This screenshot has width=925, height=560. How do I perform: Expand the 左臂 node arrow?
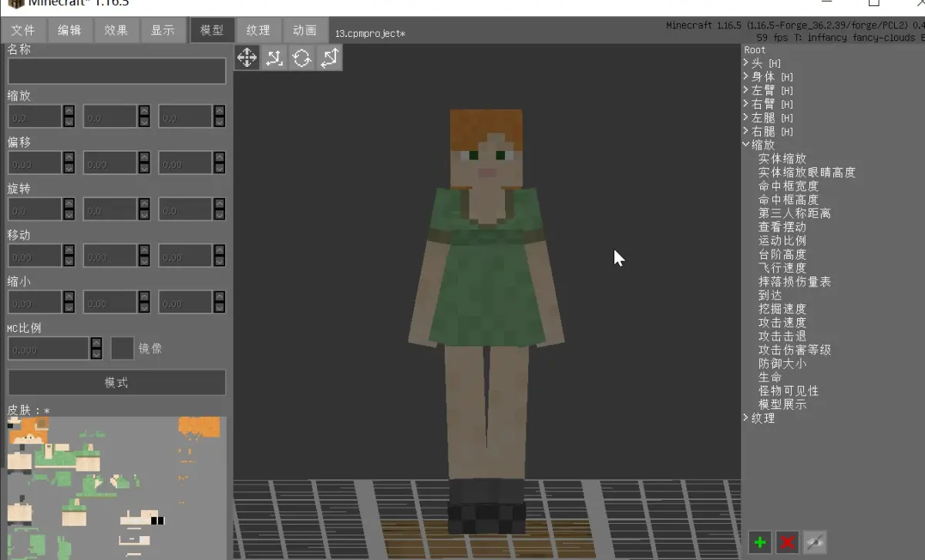(746, 90)
